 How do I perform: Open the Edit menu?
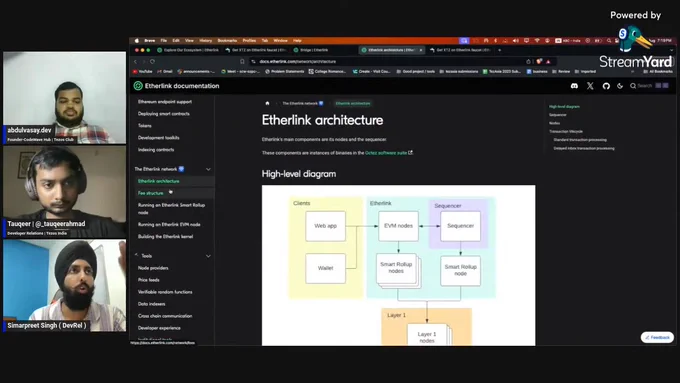[176, 41]
